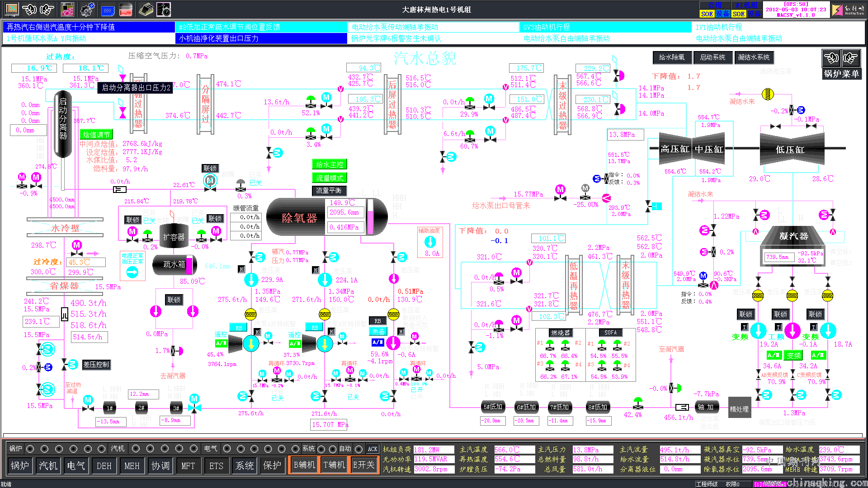Toggle the 热备 standby switch
The height and width of the screenshot is (488, 868).
click(x=377, y=331)
